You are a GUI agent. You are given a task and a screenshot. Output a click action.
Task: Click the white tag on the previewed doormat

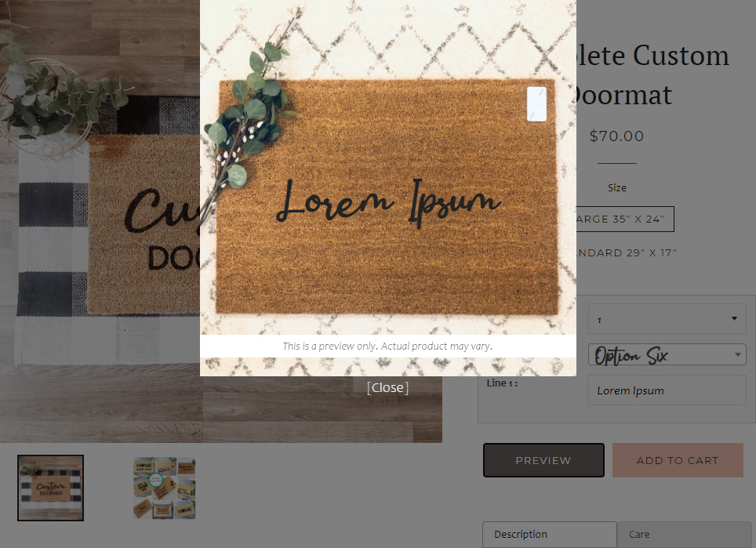(536, 103)
